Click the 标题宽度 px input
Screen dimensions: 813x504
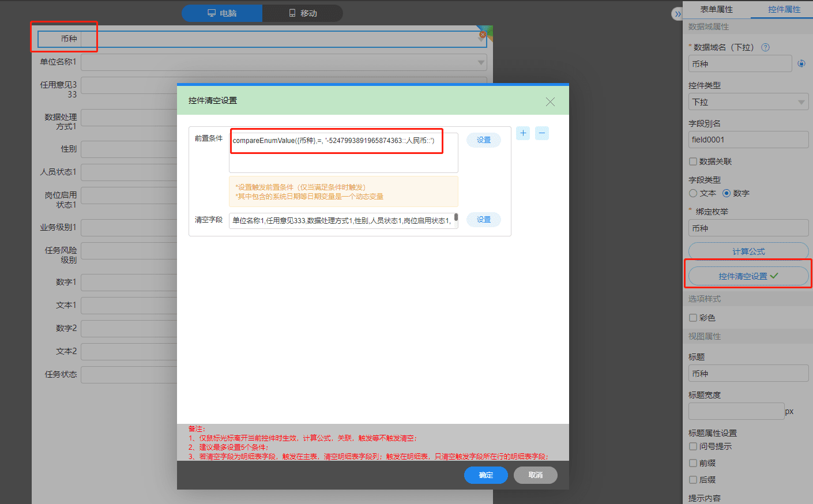pyautogui.click(x=736, y=411)
